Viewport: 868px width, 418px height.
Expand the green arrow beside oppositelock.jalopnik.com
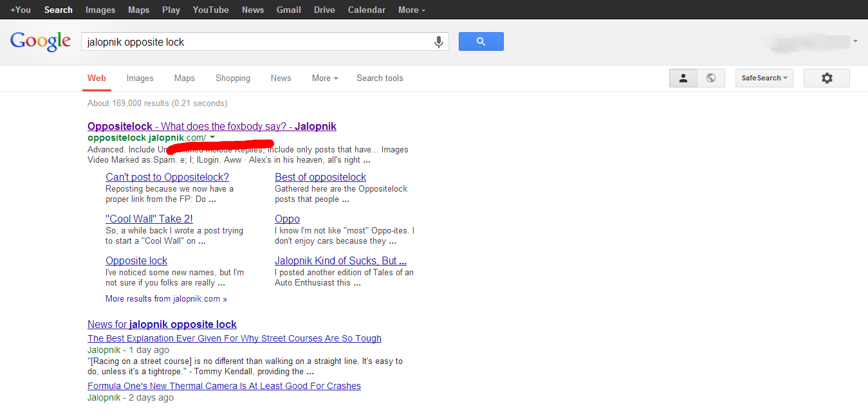pos(212,137)
